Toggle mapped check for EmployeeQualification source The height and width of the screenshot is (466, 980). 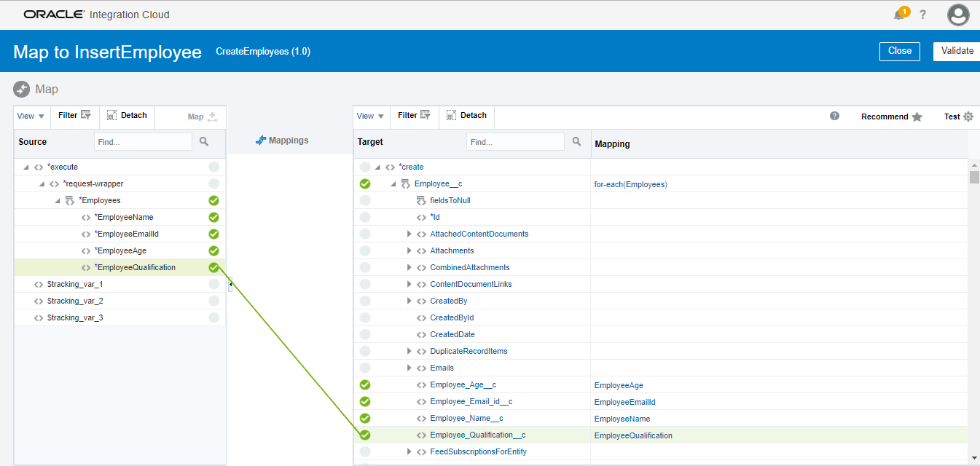(x=213, y=267)
